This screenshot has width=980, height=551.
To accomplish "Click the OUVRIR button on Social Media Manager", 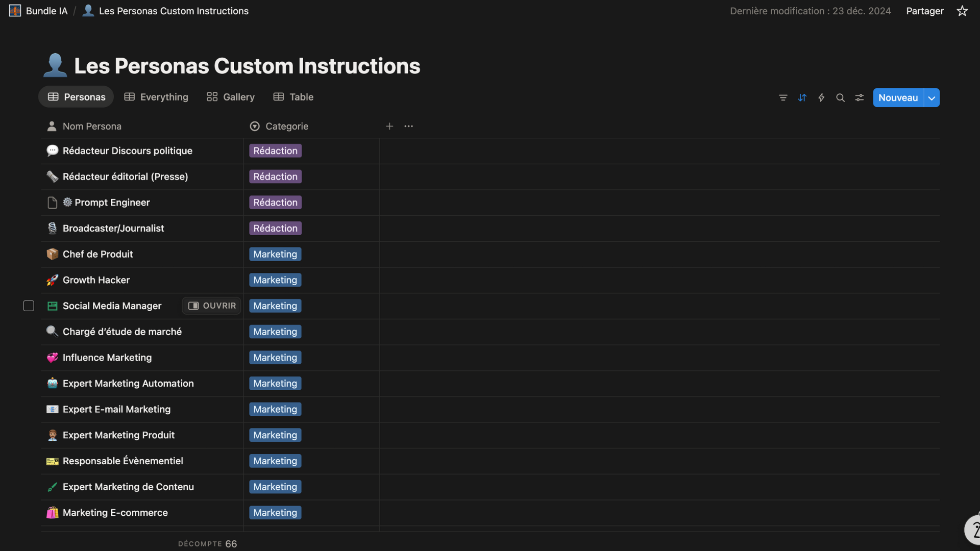I will click(x=212, y=306).
